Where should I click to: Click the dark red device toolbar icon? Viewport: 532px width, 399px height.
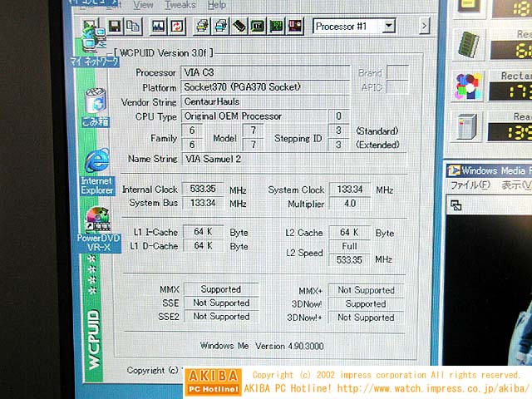(295, 26)
